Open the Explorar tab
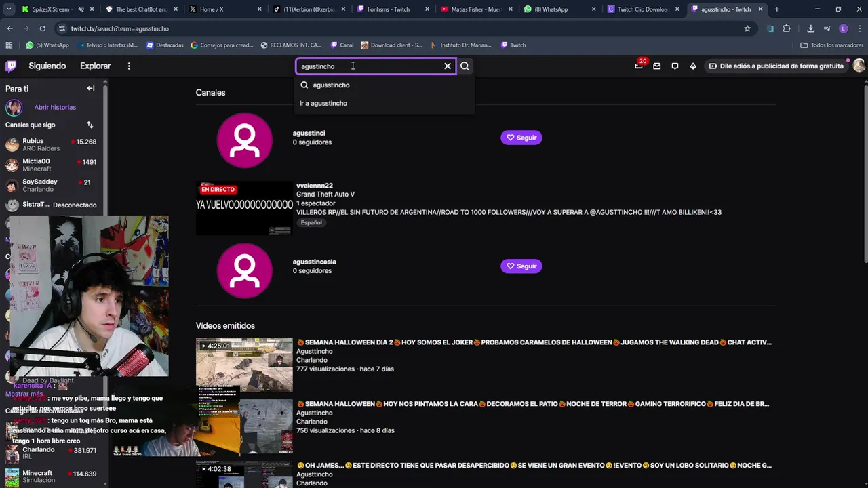Image resolution: width=868 pixels, height=488 pixels. coord(95,66)
